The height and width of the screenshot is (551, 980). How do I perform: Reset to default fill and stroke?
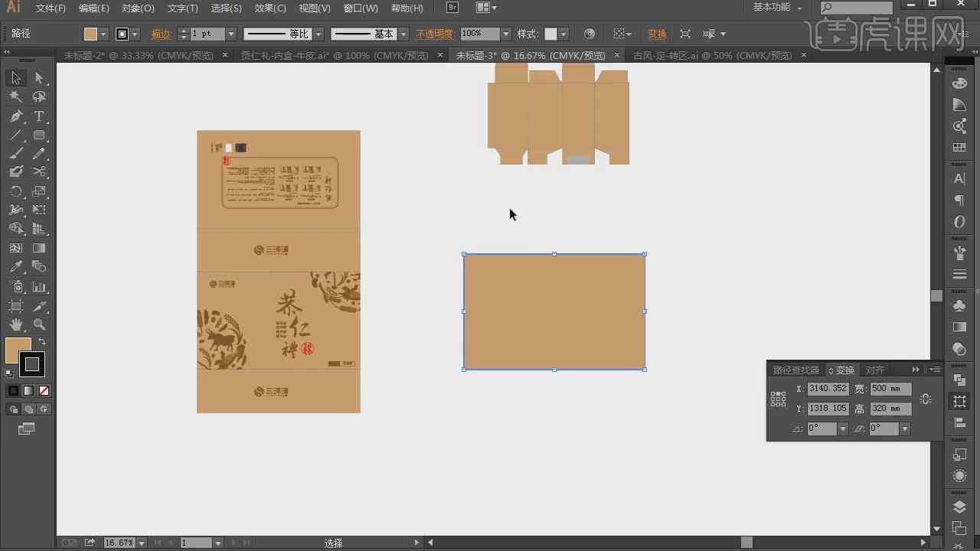9,373
